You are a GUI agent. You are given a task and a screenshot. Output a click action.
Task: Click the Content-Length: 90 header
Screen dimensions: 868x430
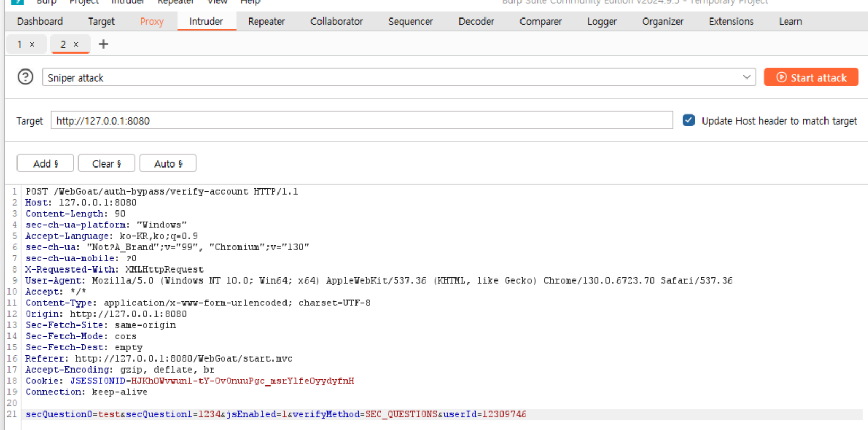pyautogui.click(x=75, y=214)
